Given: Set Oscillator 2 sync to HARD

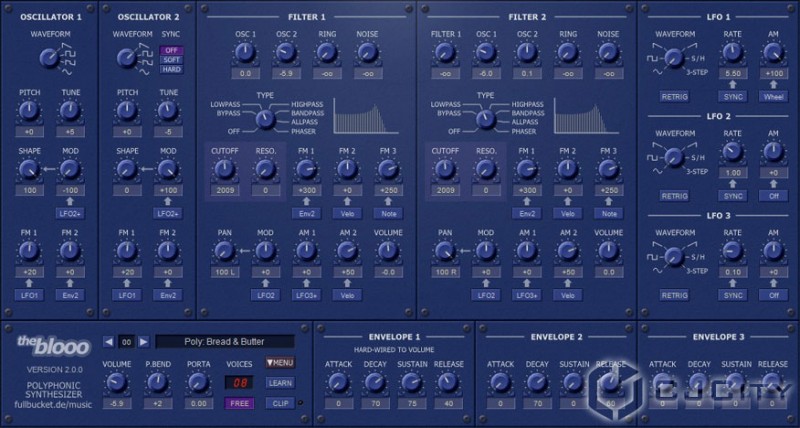Looking at the screenshot, I should tap(171, 69).
